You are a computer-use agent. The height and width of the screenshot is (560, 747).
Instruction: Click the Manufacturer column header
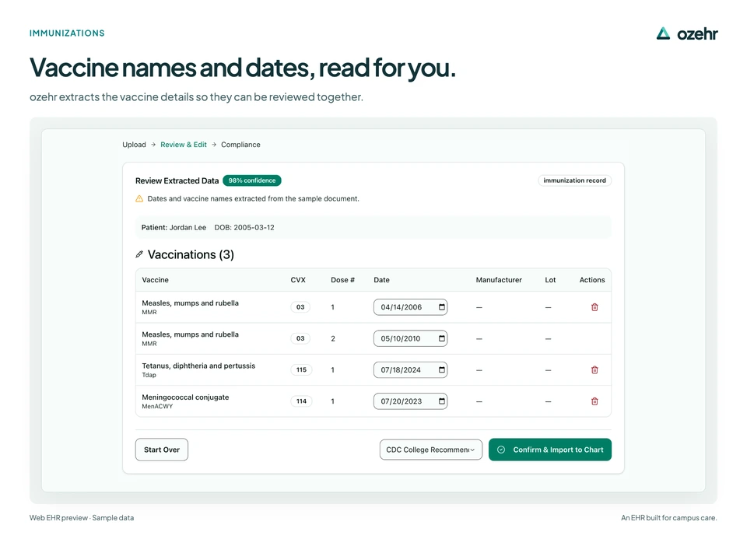pyautogui.click(x=499, y=280)
